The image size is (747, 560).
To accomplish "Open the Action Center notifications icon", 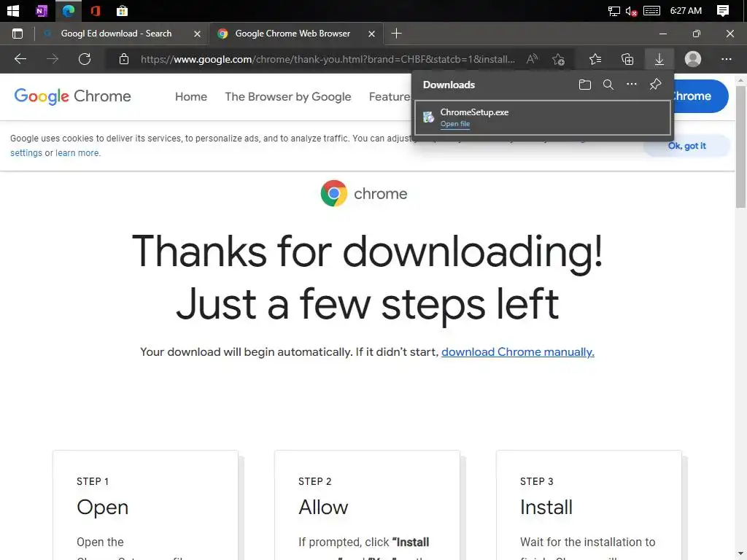I will click(723, 10).
